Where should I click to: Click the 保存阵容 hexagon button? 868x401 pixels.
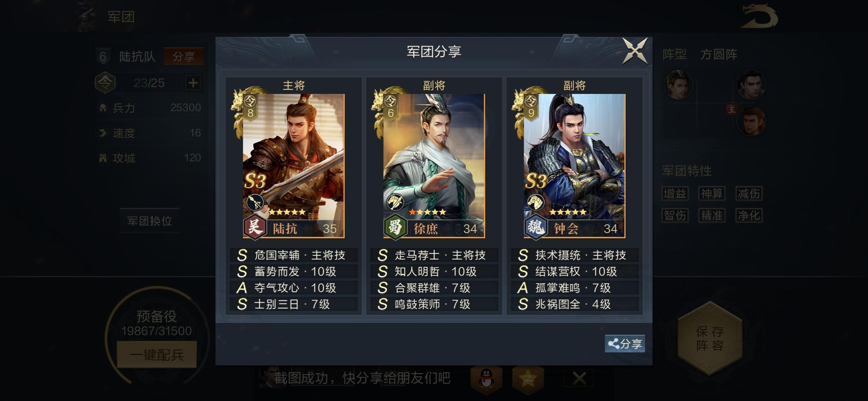tap(710, 338)
